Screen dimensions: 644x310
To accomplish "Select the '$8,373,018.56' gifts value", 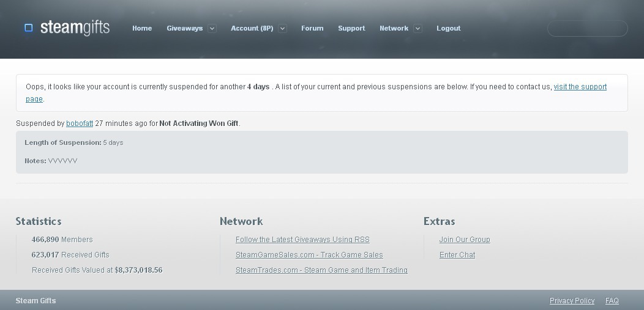I will pos(138,270).
